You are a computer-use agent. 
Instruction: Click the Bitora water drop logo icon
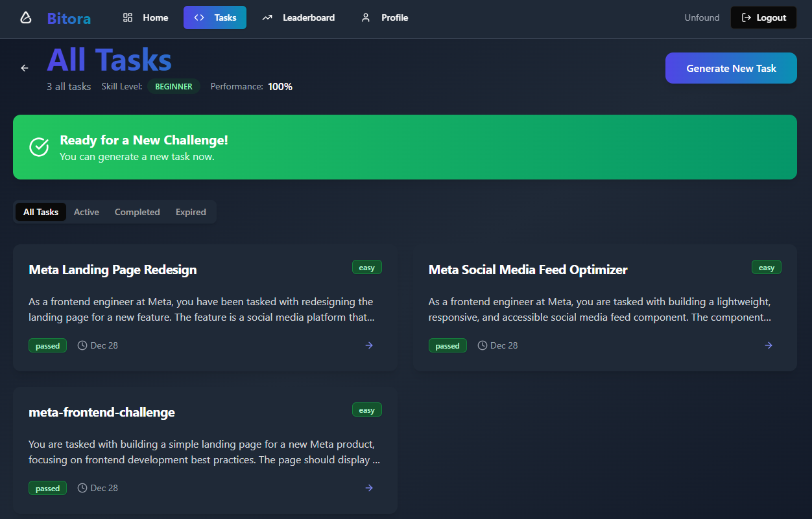point(25,17)
